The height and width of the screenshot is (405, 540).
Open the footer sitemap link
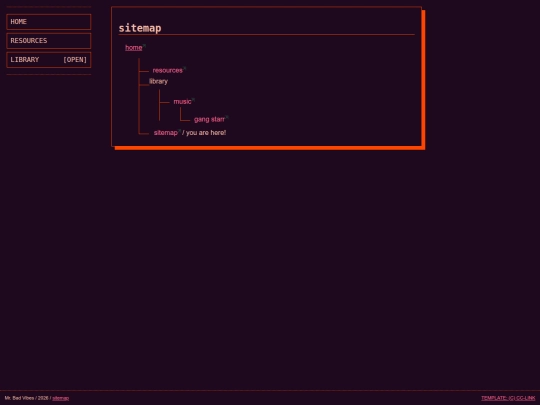[61, 398]
